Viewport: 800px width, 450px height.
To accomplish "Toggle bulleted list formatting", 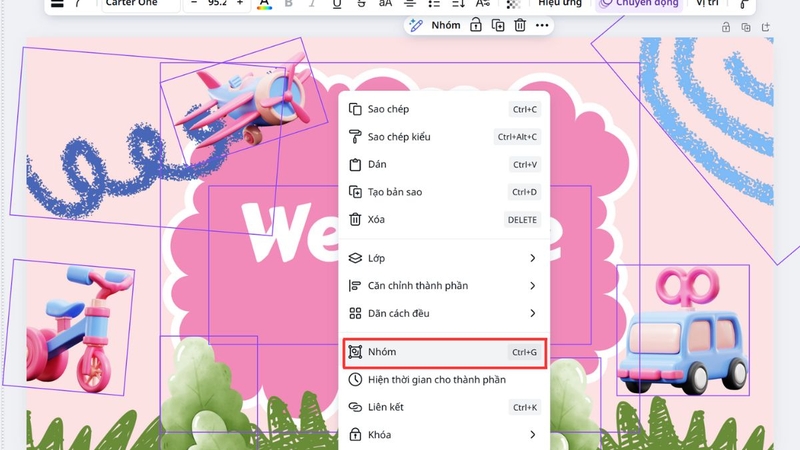I will tap(434, 4).
